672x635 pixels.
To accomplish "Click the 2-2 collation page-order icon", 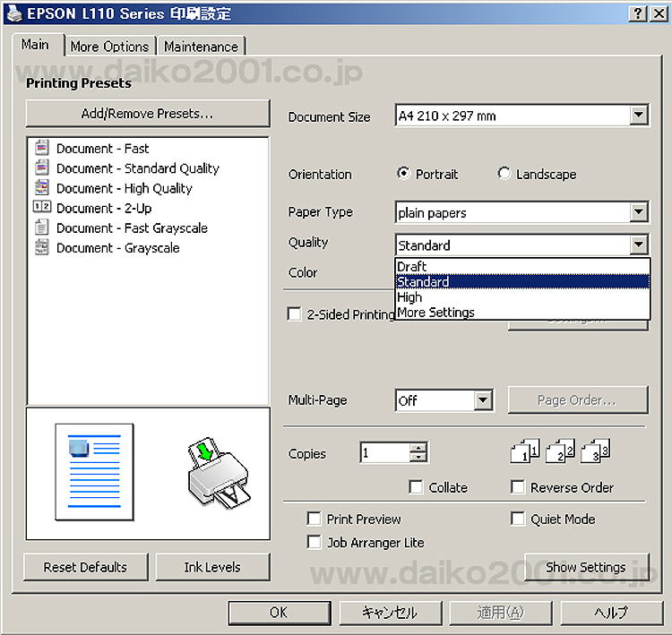I will [560, 451].
